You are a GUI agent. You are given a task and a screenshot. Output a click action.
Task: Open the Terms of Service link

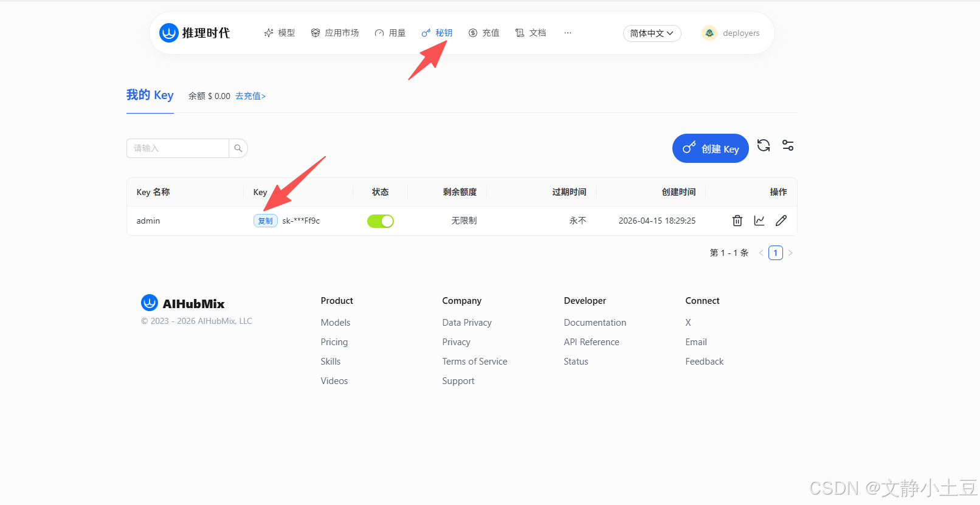[x=475, y=362]
